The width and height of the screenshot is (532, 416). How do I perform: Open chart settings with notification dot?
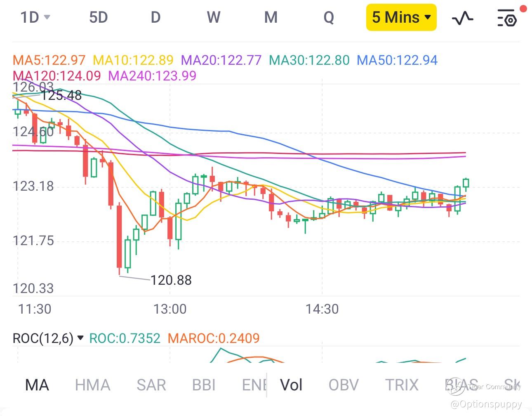[x=507, y=18]
